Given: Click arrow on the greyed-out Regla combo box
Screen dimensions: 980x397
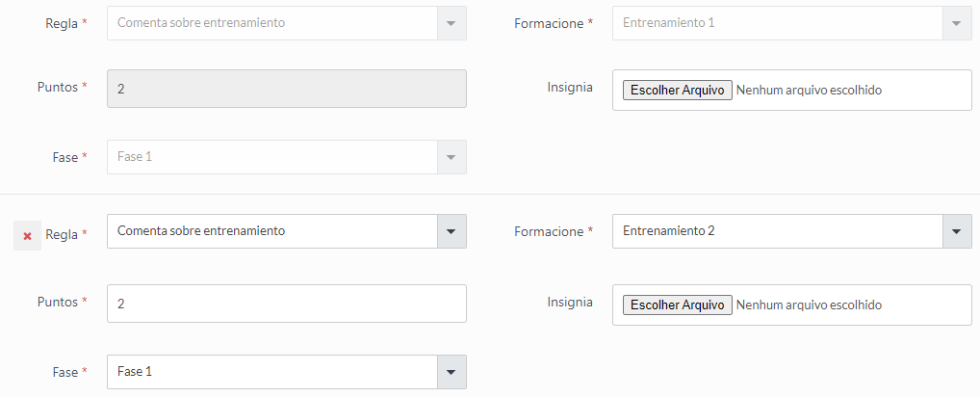Looking at the screenshot, I should (x=451, y=22).
